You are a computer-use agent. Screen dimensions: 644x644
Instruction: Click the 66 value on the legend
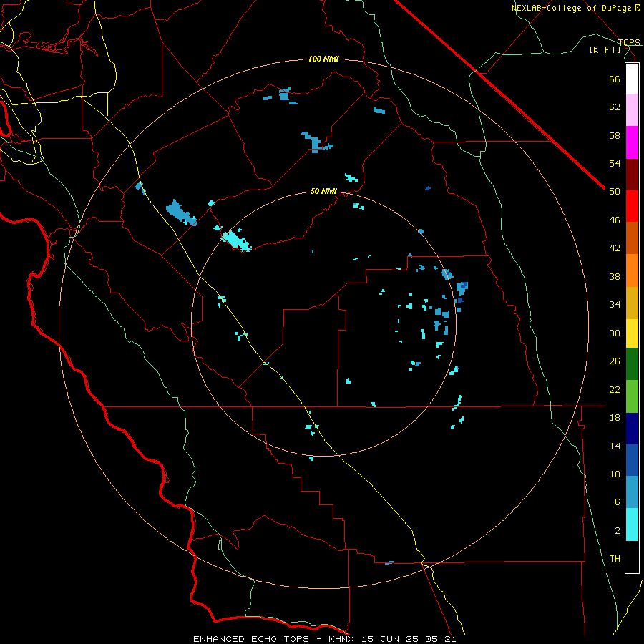pyautogui.click(x=615, y=79)
